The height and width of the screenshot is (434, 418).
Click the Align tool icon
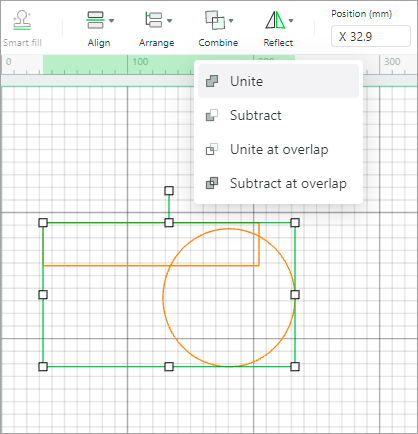click(x=95, y=20)
